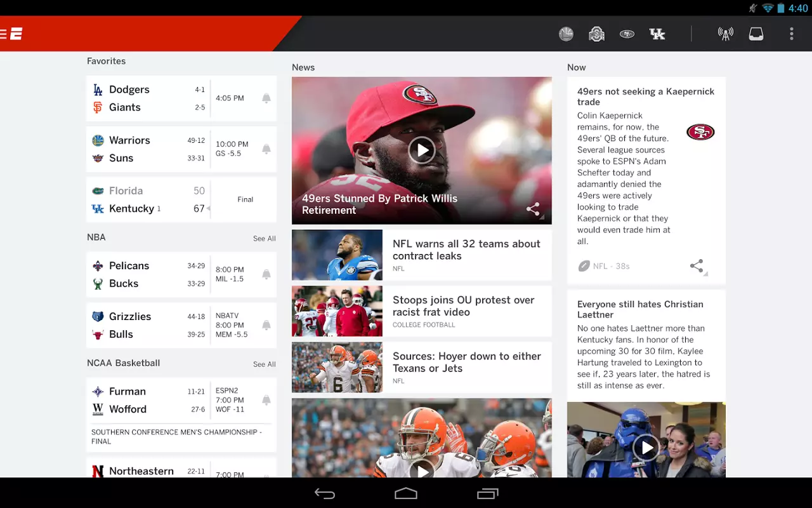Open the inbox tray icon

(x=756, y=34)
